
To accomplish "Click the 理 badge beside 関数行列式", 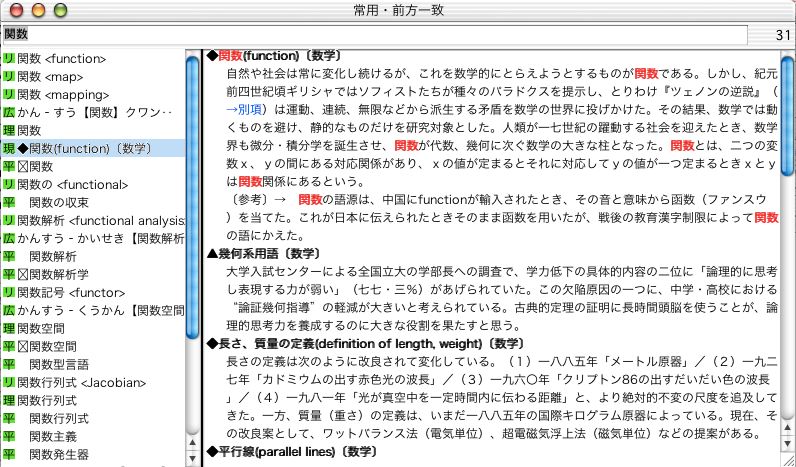I will 9,401.
